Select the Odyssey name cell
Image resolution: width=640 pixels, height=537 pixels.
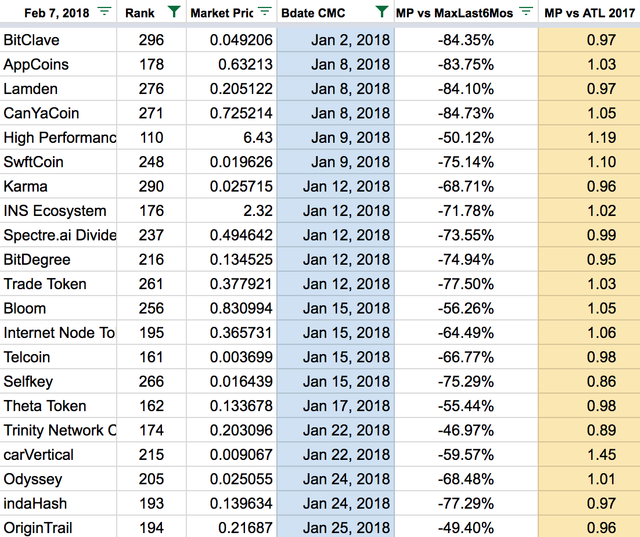click(58, 479)
